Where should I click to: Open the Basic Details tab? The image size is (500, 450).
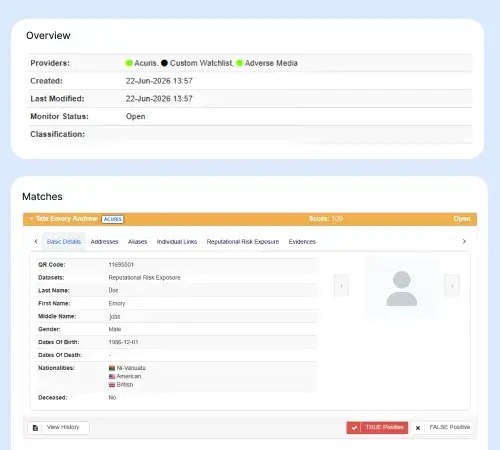[x=64, y=242]
